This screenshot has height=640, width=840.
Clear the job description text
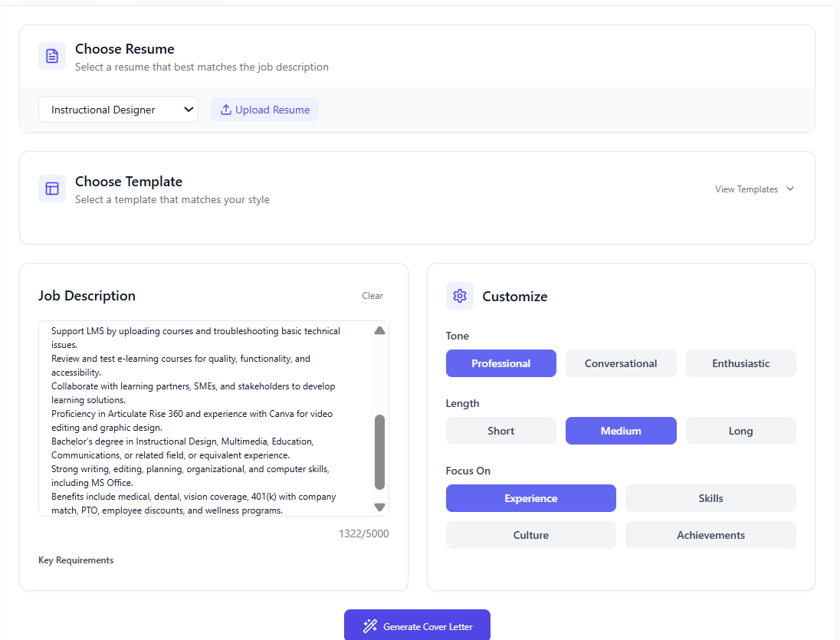pyautogui.click(x=372, y=295)
